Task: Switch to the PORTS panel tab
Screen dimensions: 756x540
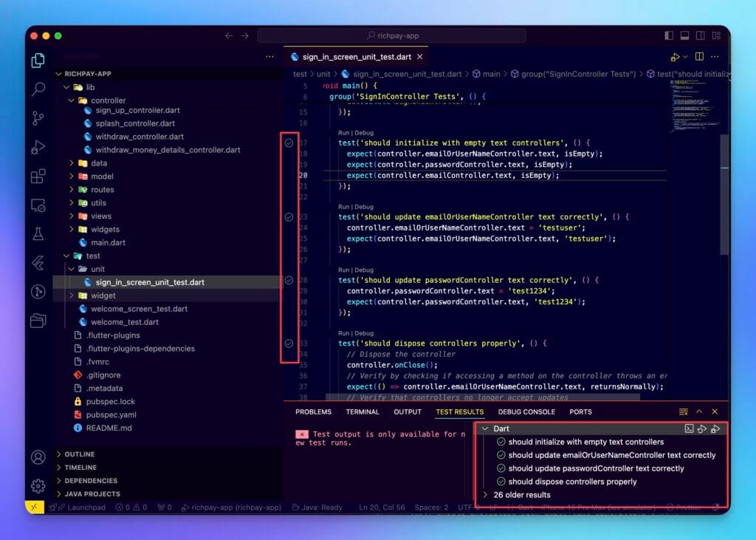Action: point(580,411)
